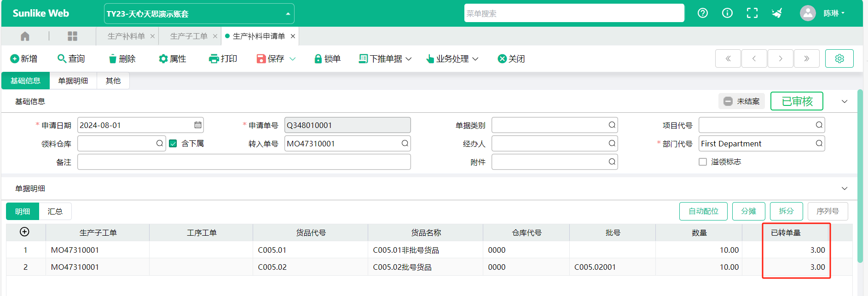
Task: Select the 汇总 tab
Action: pyautogui.click(x=55, y=211)
